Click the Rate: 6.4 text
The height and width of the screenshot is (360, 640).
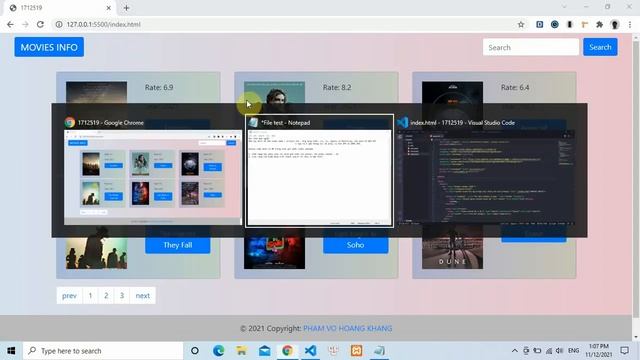515,87
